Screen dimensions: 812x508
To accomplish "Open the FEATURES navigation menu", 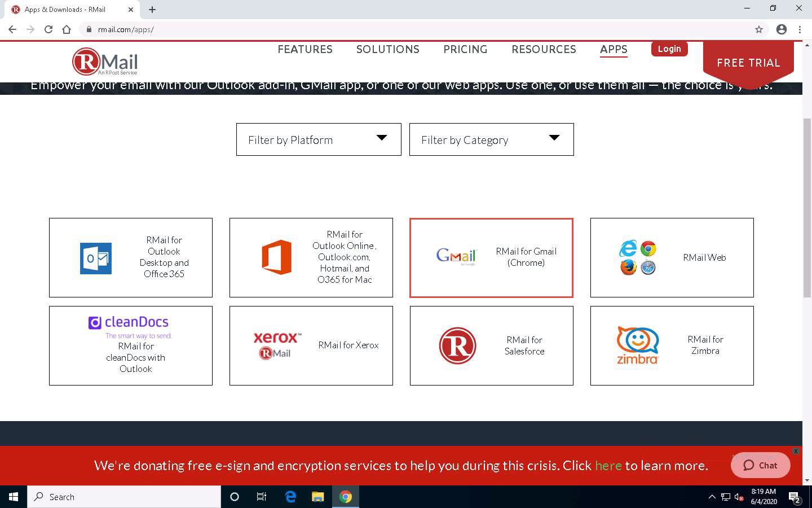I will [x=304, y=50].
